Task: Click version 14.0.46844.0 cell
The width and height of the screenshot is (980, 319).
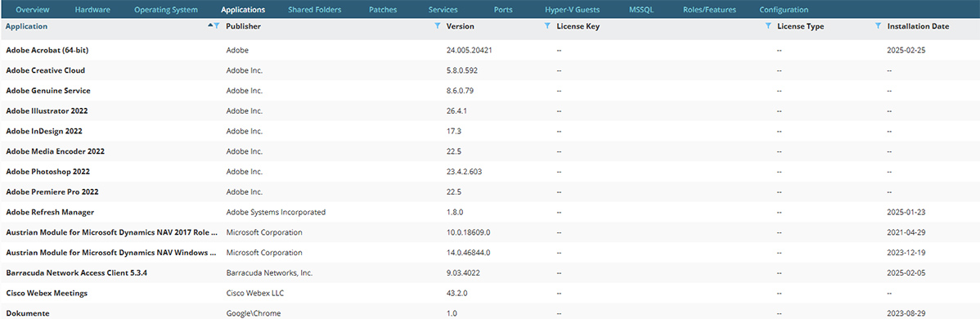Action: pyautogui.click(x=469, y=253)
